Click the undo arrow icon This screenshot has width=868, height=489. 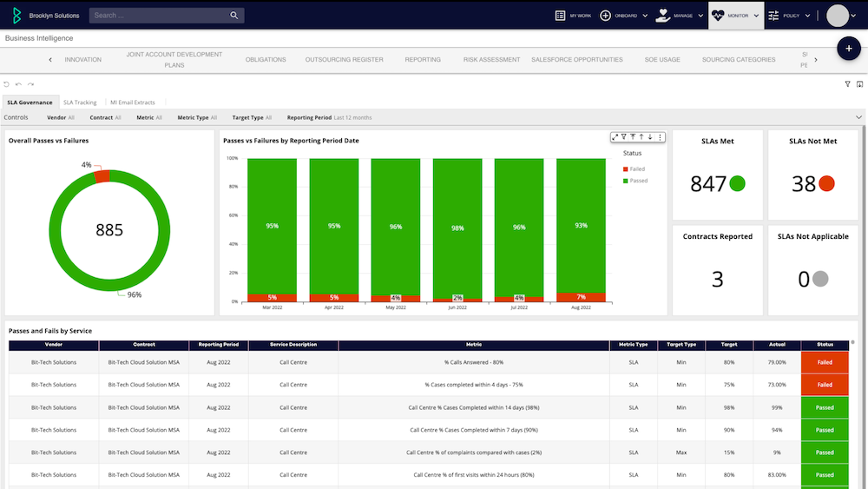(x=18, y=84)
